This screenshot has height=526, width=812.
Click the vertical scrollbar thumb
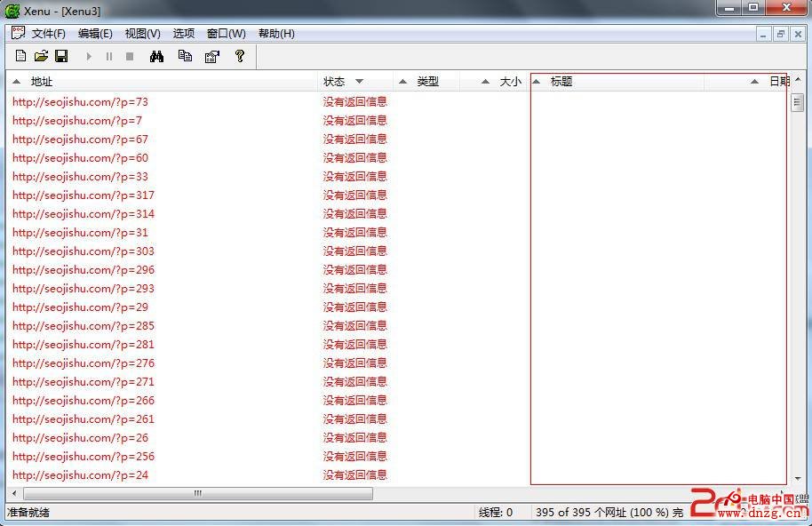797,102
